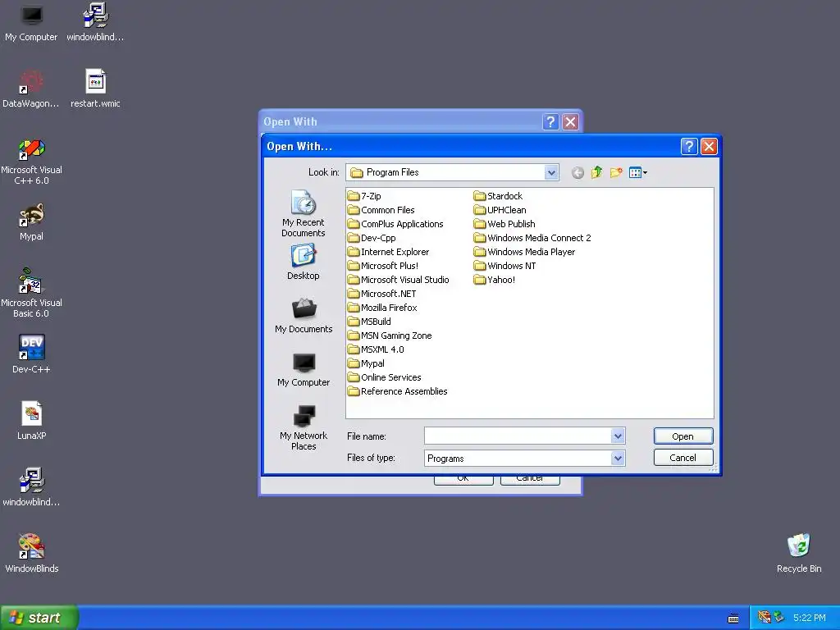This screenshot has height=630, width=840.
Task: Select the Microsoft.NET folder
Action: pyautogui.click(x=382, y=294)
